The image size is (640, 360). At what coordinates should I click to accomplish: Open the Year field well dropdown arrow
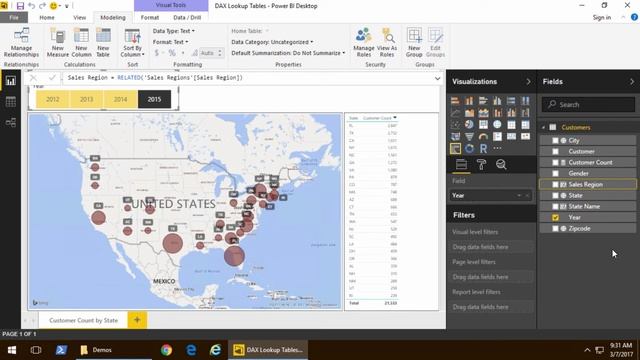pyautogui.click(x=519, y=196)
